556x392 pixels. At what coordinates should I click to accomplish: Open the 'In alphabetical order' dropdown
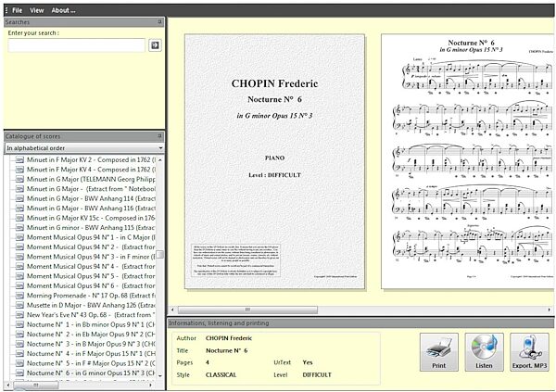click(84, 148)
